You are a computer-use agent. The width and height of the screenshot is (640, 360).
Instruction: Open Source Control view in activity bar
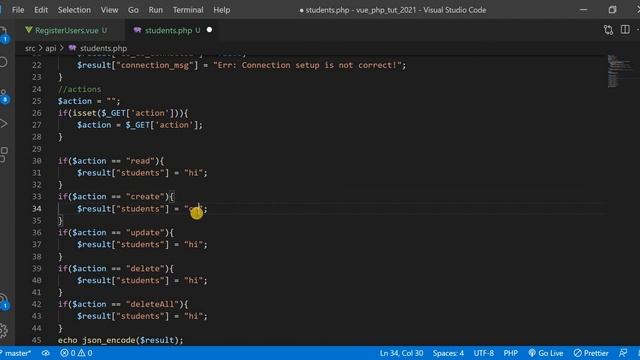[x=4, y=96]
